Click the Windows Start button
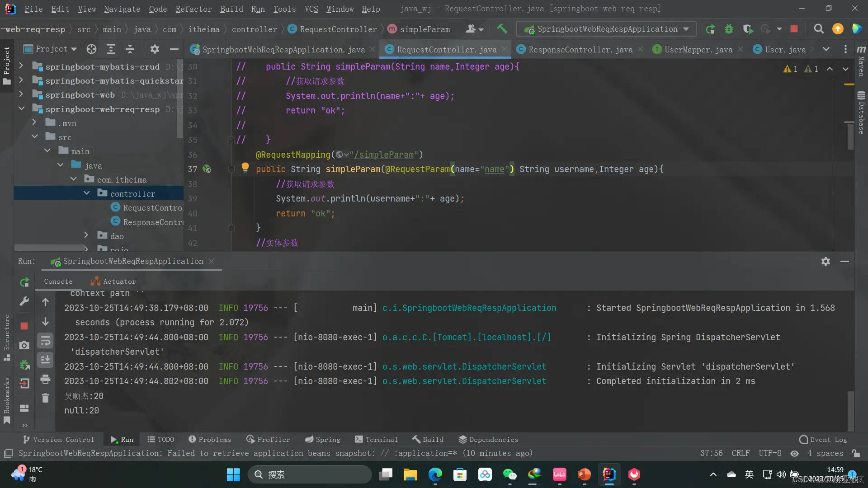This screenshot has height=488, width=868. pyautogui.click(x=233, y=474)
